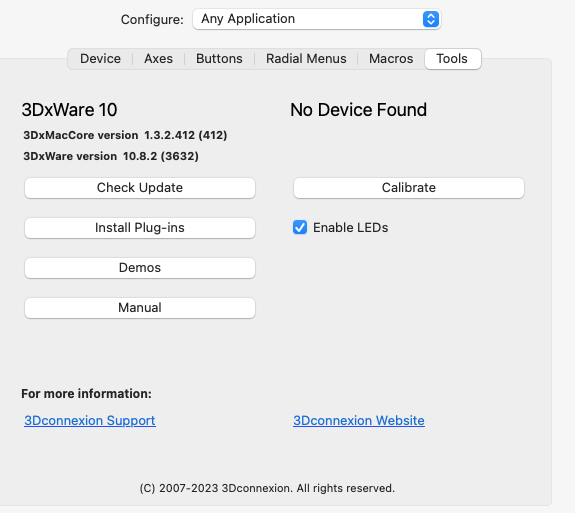Image resolution: width=575 pixels, height=513 pixels.
Task: Click the No Device Found heading
Action: click(359, 110)
